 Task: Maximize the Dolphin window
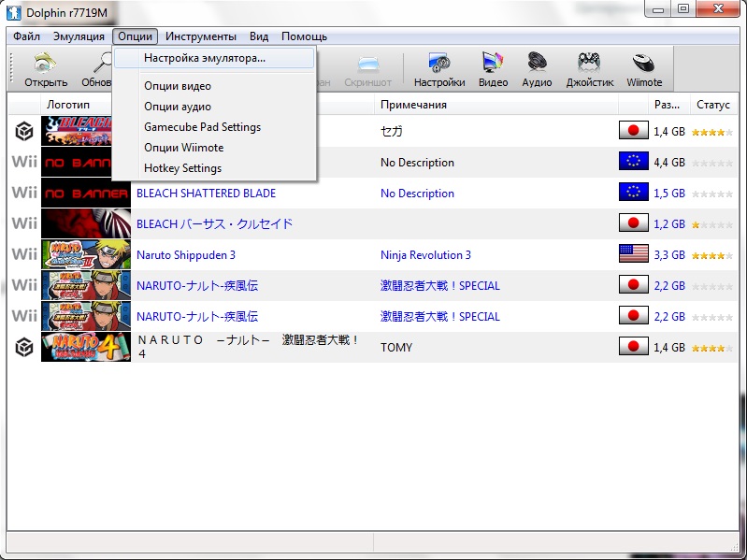[x=683, y=9]
